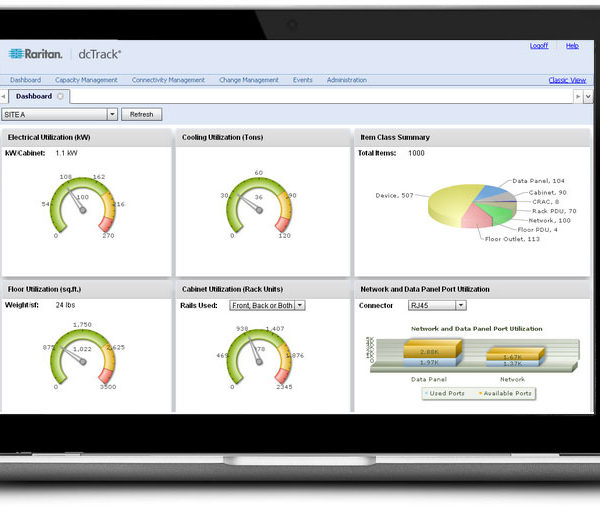Click the '1.1 kW' kW/Cabinet value
Screen dimensions: 600x515
[66, 153]
